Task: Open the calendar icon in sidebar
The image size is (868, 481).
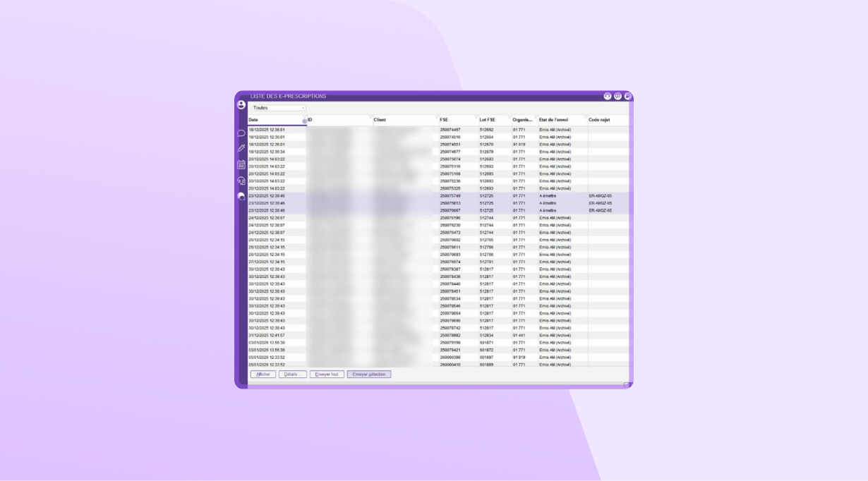Action: (x=241, y=164)
